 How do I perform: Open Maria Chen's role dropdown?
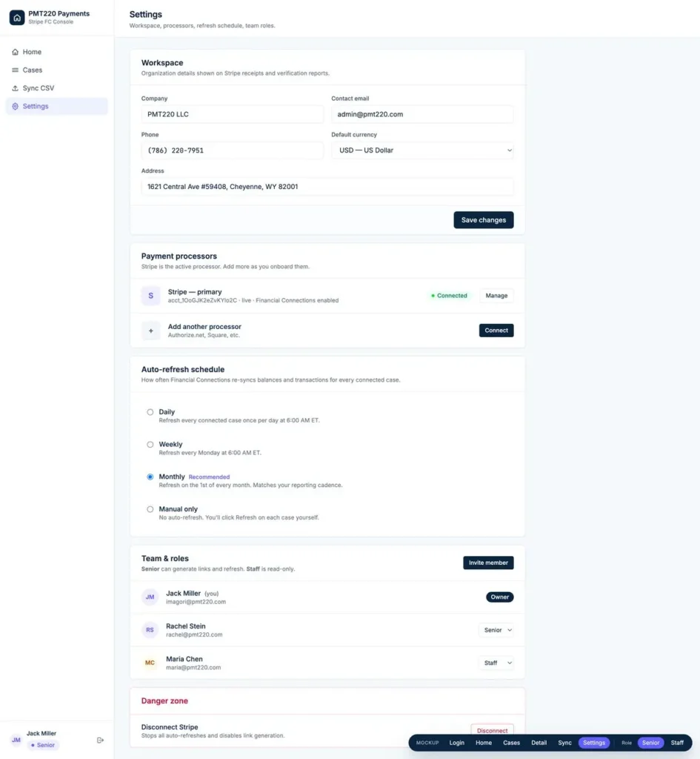point(496,663)
